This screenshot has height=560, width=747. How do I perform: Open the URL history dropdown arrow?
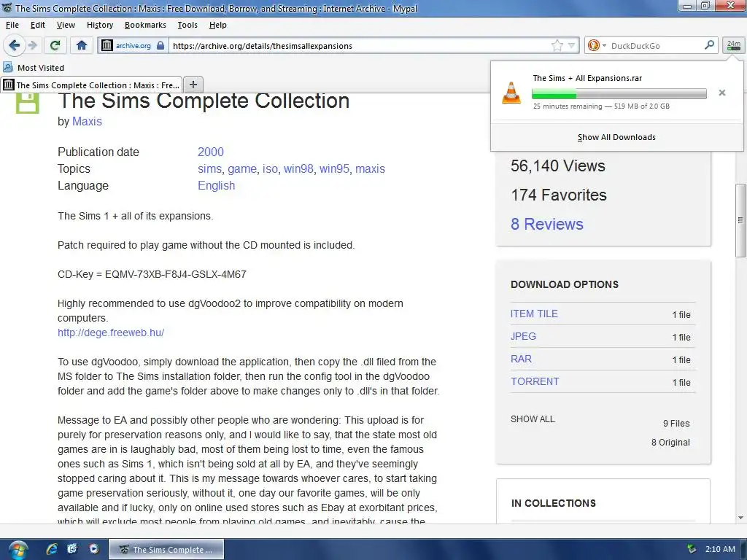pos(572,45)
